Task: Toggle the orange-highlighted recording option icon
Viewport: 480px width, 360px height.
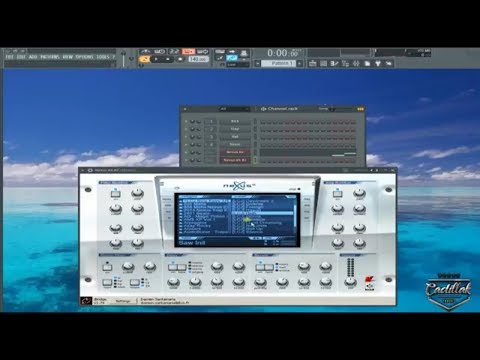Action: pyautogui.click(x=188, y=51)
